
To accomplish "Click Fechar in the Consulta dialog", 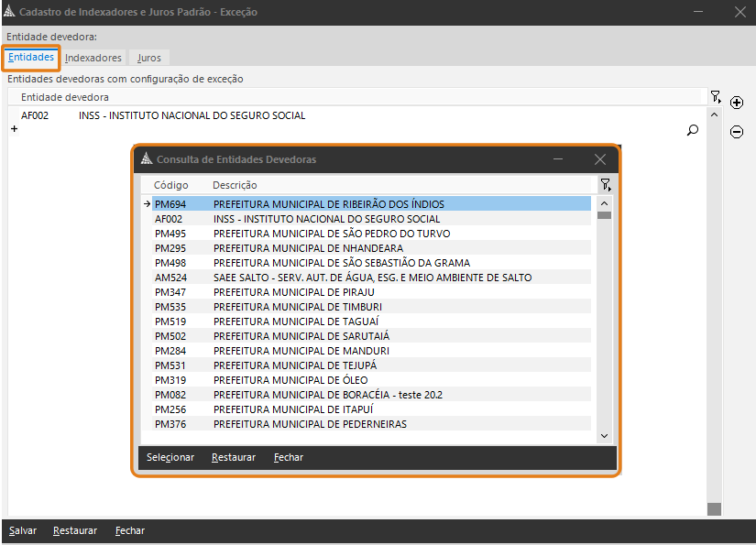I will (289, 457).
